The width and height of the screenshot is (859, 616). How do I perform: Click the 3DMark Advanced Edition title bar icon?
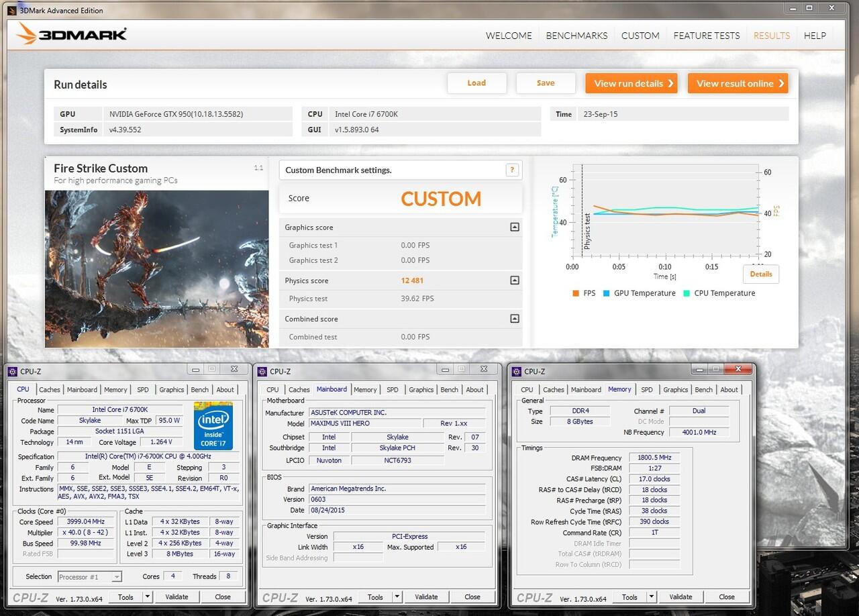(x=11, y=10)
